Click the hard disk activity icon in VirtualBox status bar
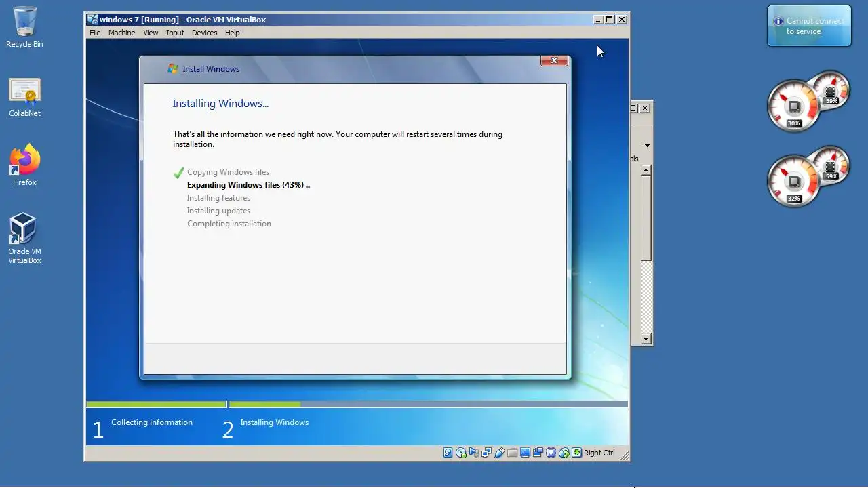Image resolution: width=868 pixels, height=488 pixels. coord(448,453)
